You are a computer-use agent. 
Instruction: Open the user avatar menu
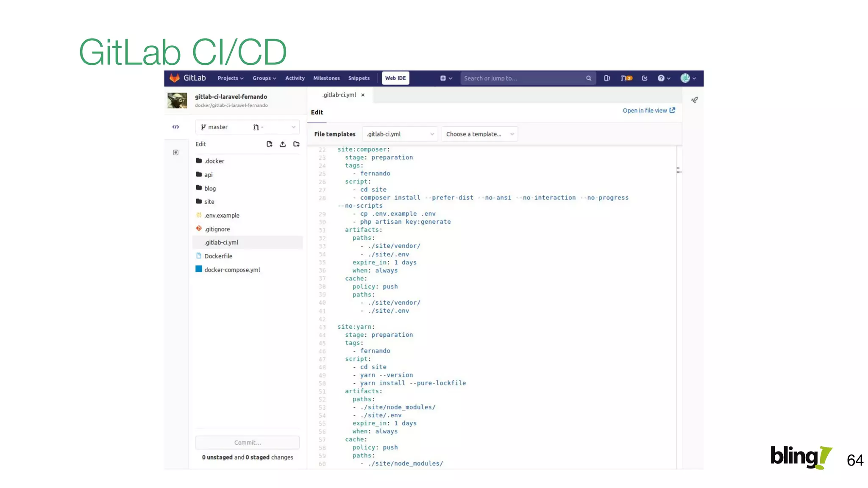coord(688,78)
